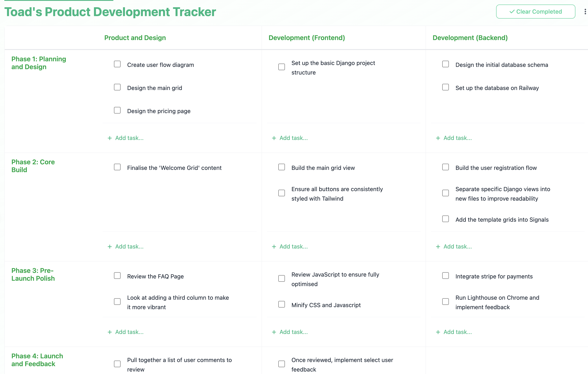Check 'Build the main grid view' task
Viewport: 588px width, 374px height.
click(x=281, y=167)
